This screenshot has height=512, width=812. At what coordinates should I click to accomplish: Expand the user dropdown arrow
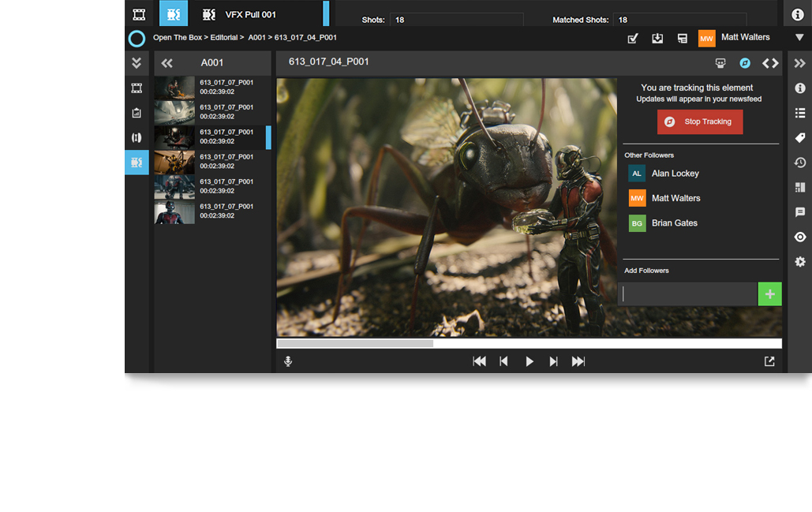pos(799,37)
